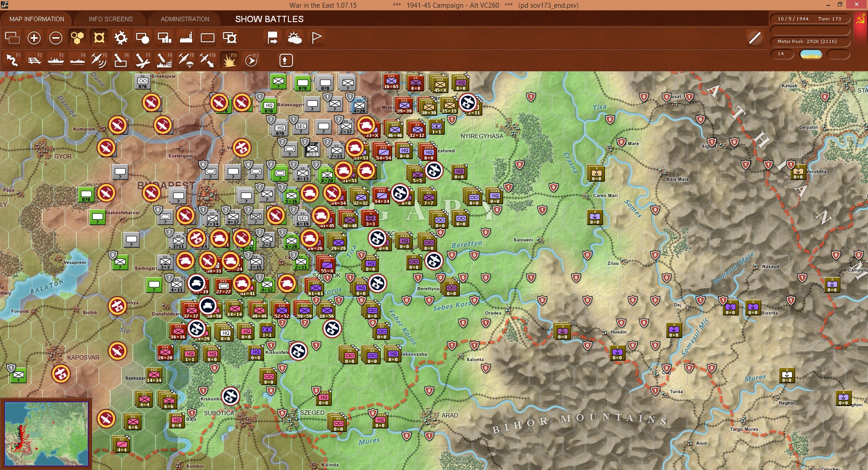Click the Reghin town label
Viewport: 868px width, 470px height.
coord(787,403)
